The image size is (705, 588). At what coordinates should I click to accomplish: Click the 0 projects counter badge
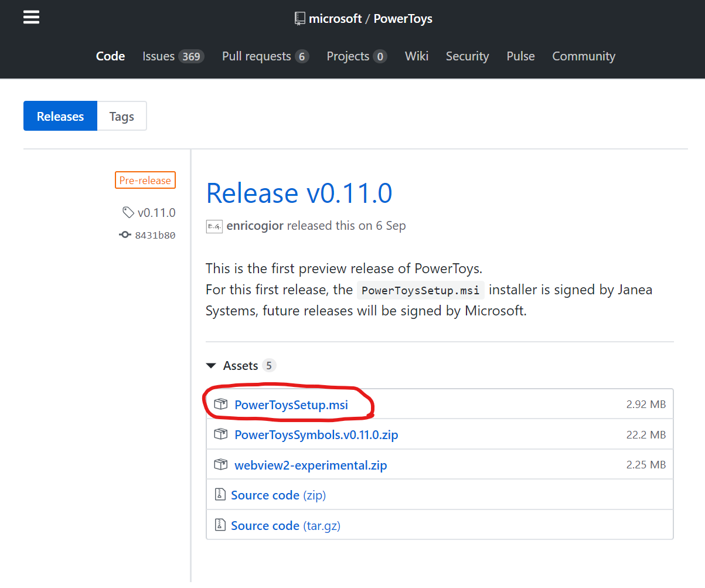[x=380, y=57]
